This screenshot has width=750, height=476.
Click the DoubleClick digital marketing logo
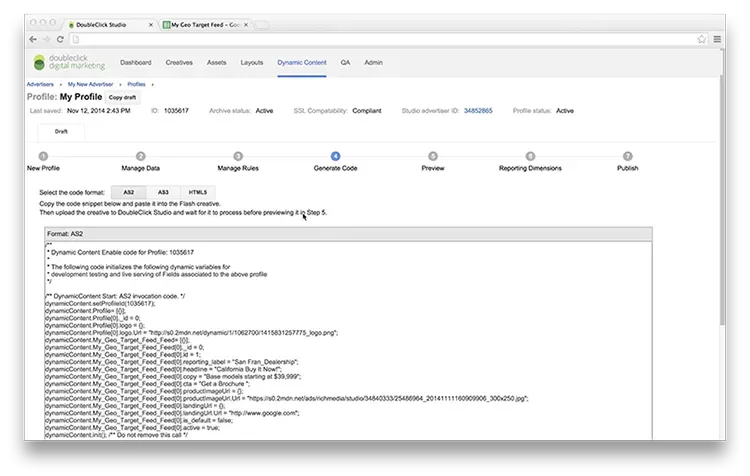(x=66, y=62)
